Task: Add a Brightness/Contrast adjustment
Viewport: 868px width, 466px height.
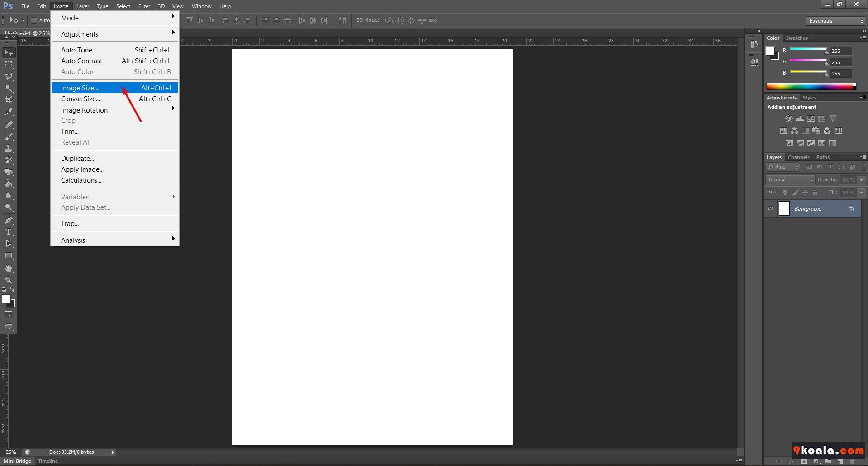Action: pyautogui.click(x=789, y=119)
